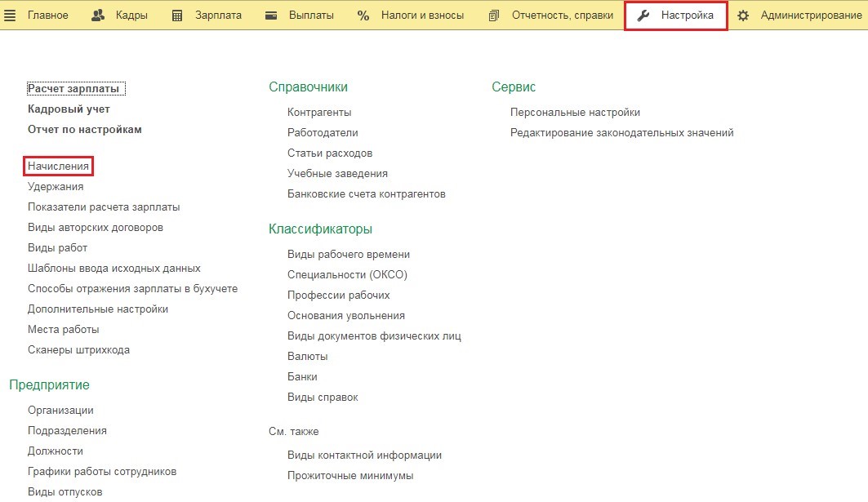Select the people icon next to Кадры
This screenshot has width=868, height=502.
[x=97, y=14]
